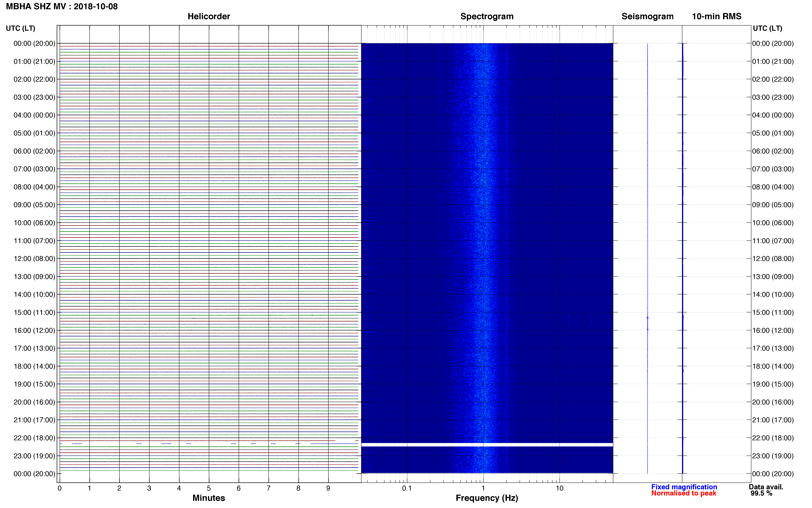Click the '0' tick on the Minutes axis

coord(59,488)
